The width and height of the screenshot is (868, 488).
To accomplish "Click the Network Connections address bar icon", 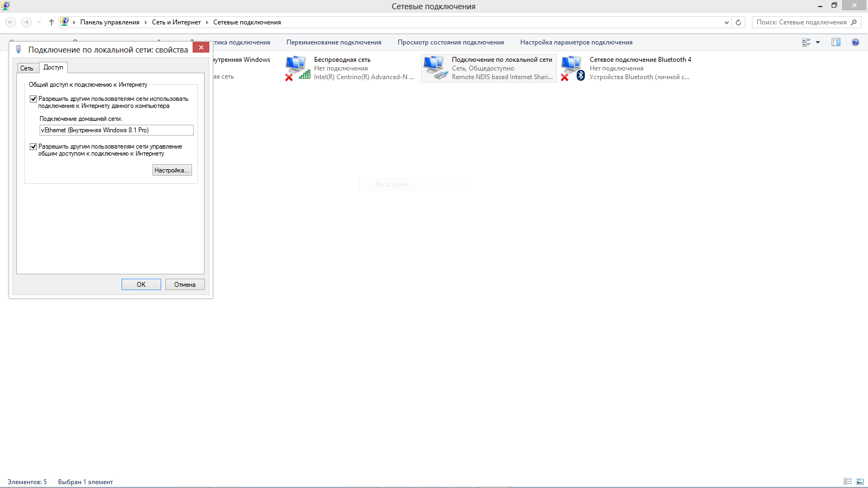I will (65, 22).
